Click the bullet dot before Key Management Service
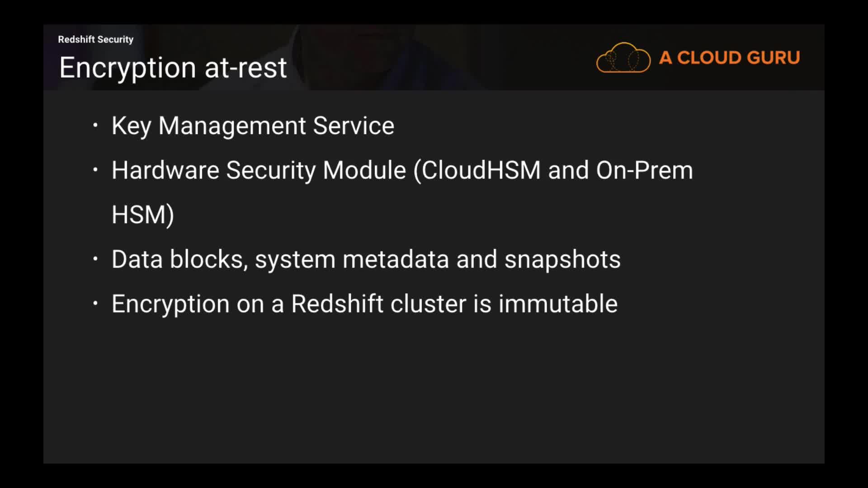Screen dimensions: 868x488 [x=95, y=125]
